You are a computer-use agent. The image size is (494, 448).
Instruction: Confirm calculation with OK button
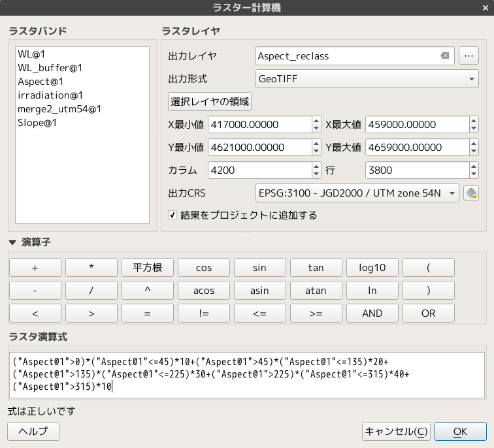pos(460,431)
